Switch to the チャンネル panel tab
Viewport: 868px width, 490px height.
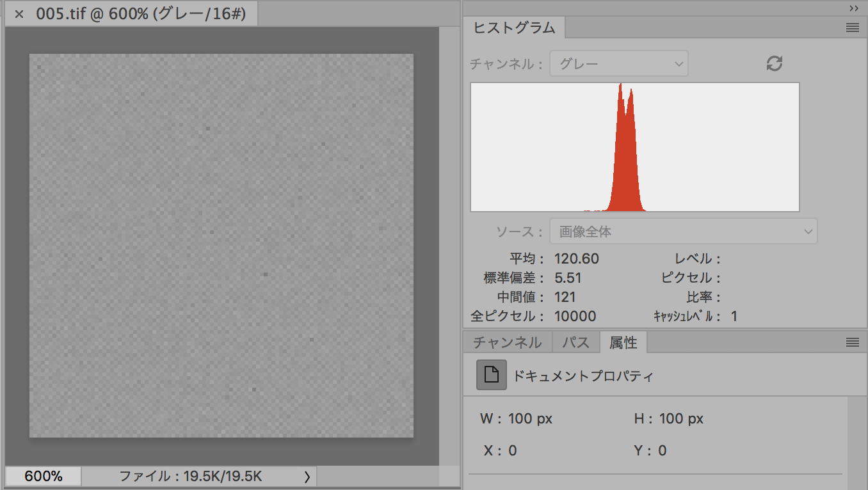pyautogui.click(x=507, y=343)
